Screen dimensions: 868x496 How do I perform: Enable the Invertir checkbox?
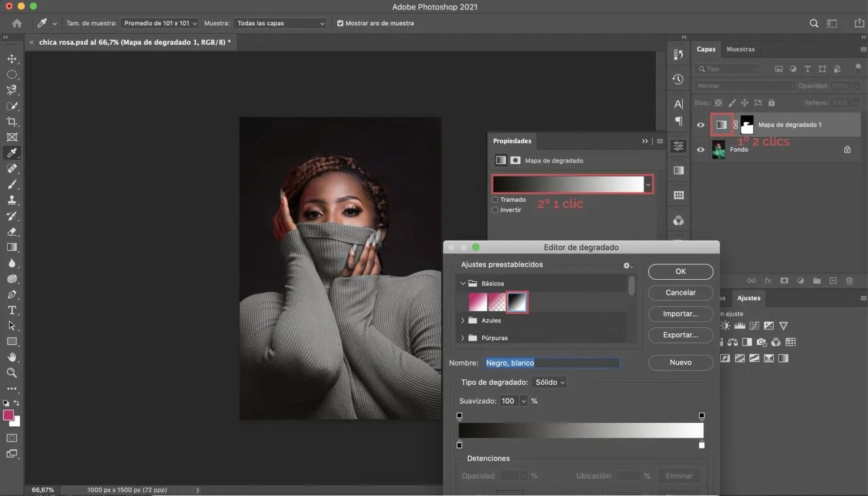495,210
